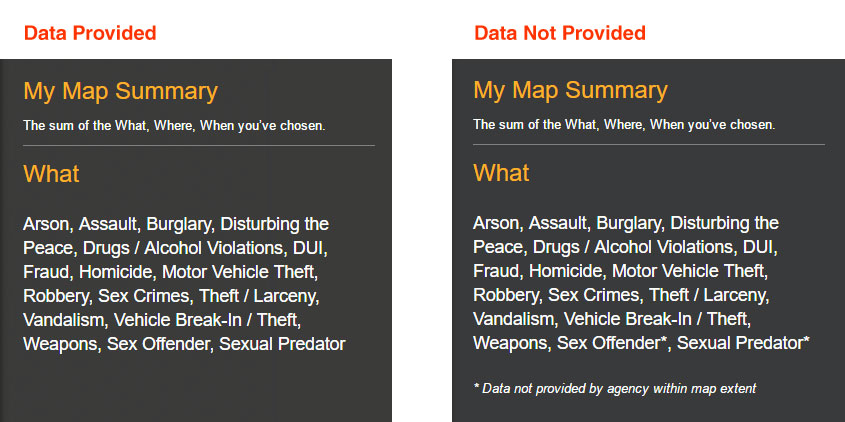
Task: Click 'Weapons' in the left panel list
Action: click(x=60, y=344)
